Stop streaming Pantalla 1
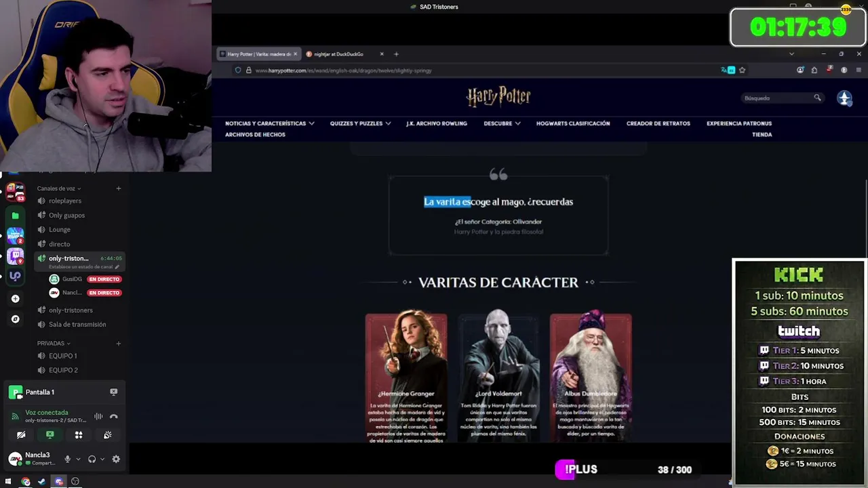Image resolution: width=868 pixels, height=488 pixels. tap(113, 392)
